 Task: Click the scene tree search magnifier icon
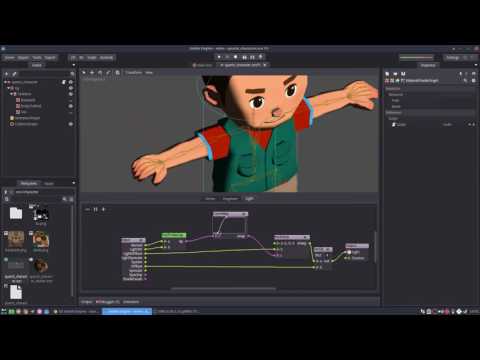[x=72, y=74]
